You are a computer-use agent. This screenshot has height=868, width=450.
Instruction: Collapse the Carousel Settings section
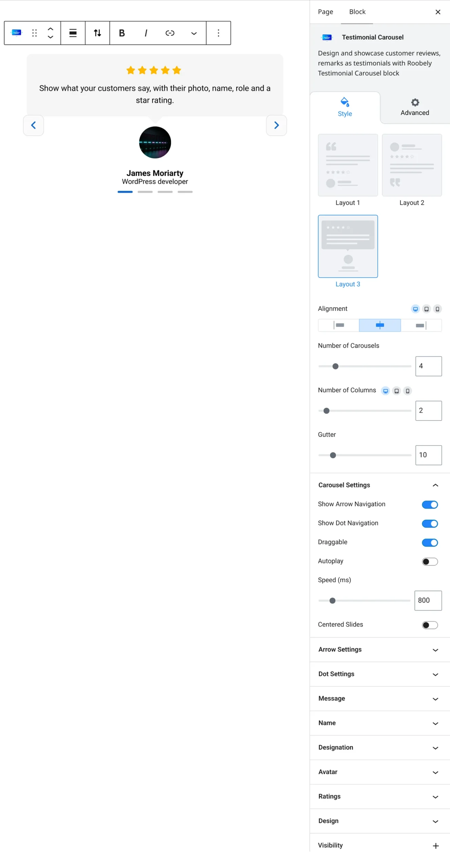[x=380, y=485]
